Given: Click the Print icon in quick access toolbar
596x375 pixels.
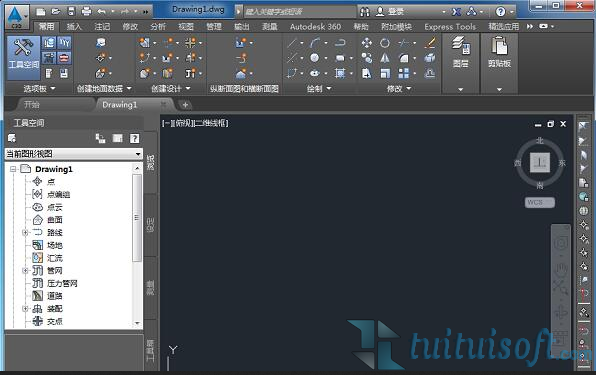Looking at the screenshot, I should click(x=86, y=12).
